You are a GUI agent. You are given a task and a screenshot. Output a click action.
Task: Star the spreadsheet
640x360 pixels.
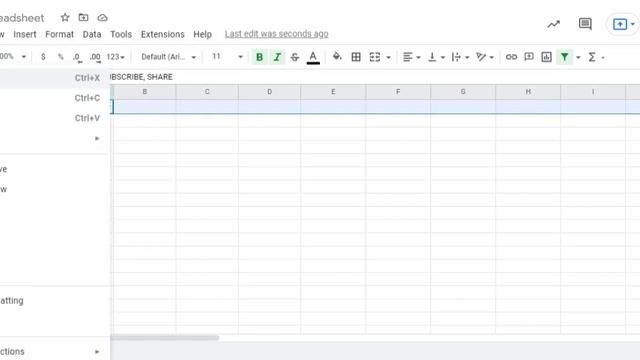[x=65, y=18]
